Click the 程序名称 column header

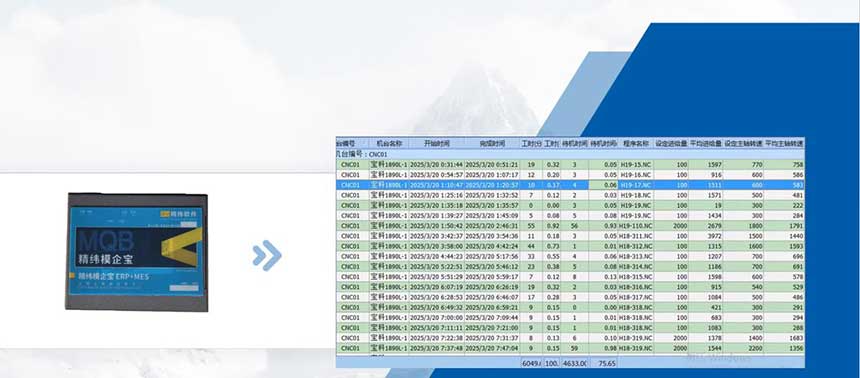pos(636,144)
